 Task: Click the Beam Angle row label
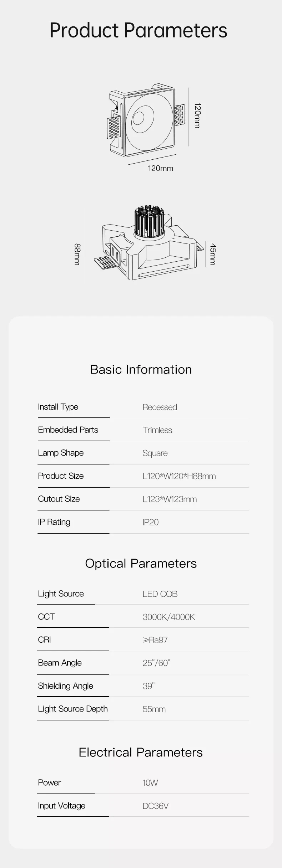[60, 663]
